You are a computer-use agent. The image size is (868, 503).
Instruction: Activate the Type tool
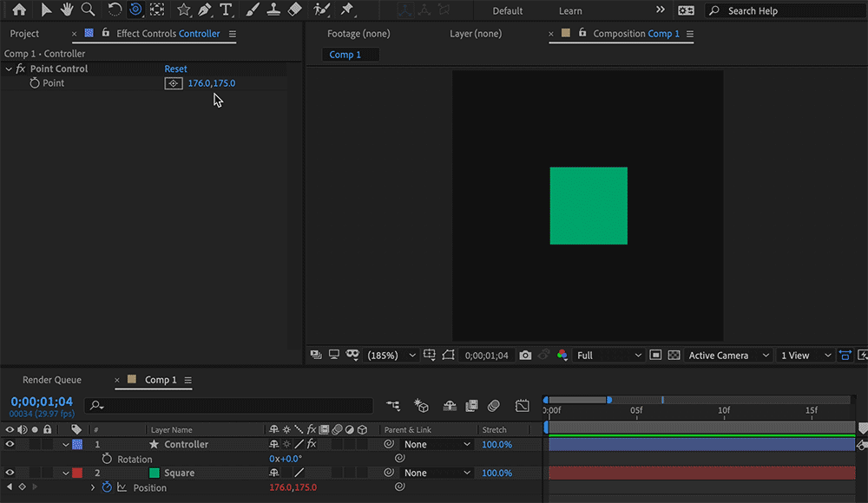pos(226,10)
